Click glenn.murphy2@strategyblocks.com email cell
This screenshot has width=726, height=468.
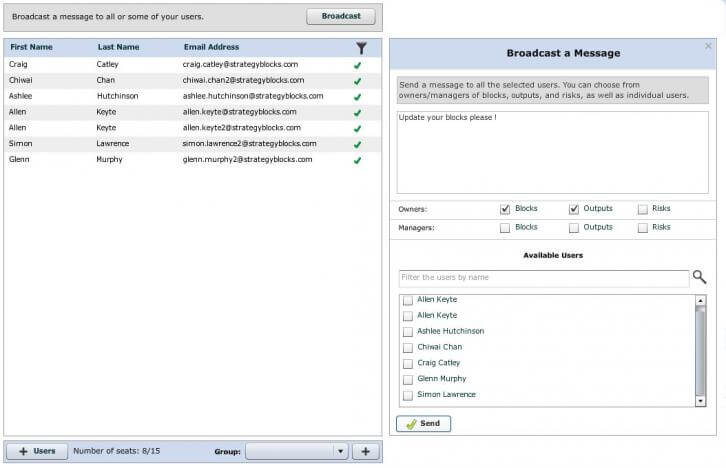(247, 159)
